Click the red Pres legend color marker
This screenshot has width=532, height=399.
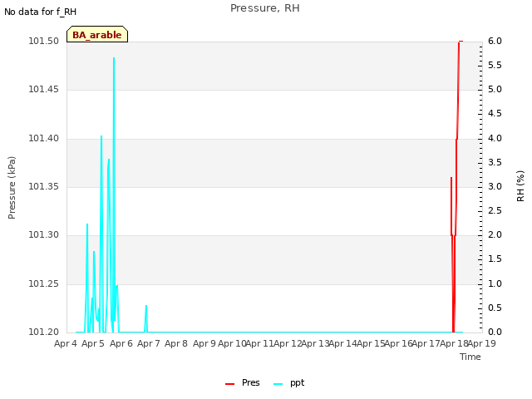[229, 384]
